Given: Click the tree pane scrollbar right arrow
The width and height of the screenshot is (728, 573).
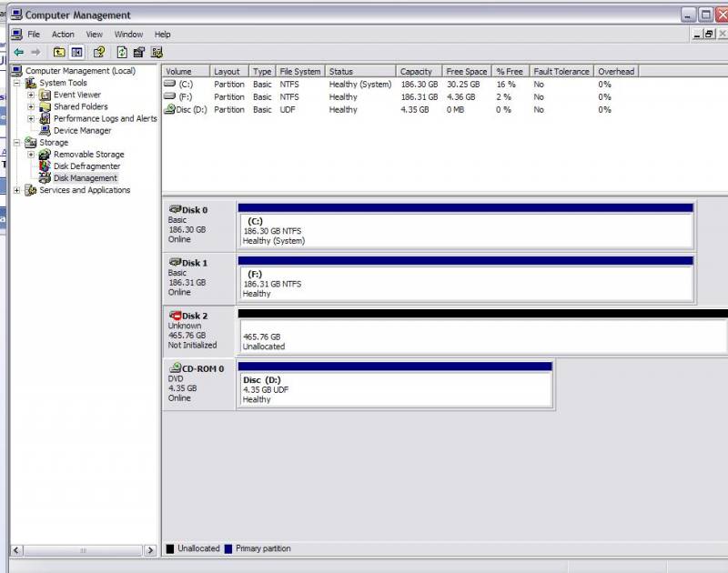Looking at the screenshot, I should click(150, 550).
